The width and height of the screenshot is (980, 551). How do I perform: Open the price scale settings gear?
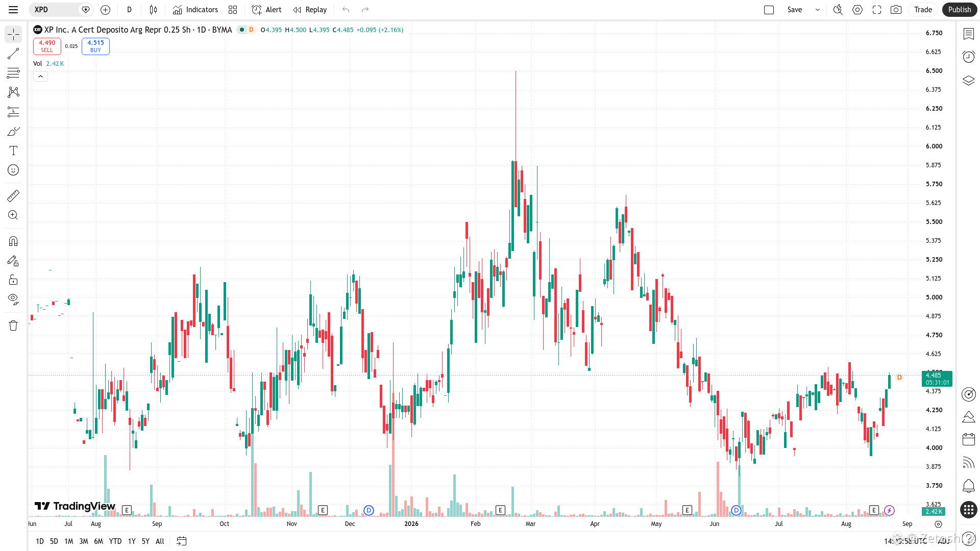938,524
